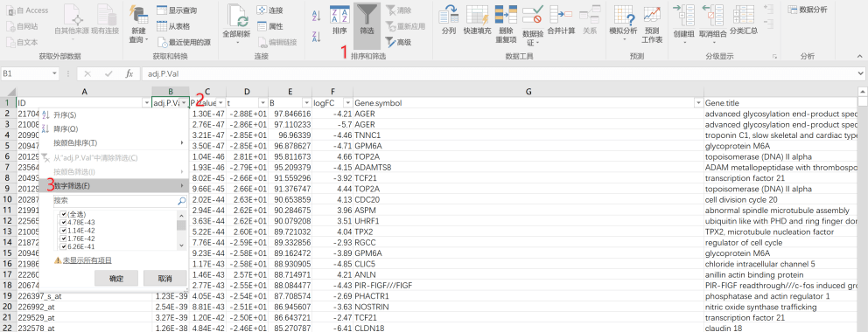Click 合并计算 consolidate icon
Viewport: 868px width, 332px height.
561,14
